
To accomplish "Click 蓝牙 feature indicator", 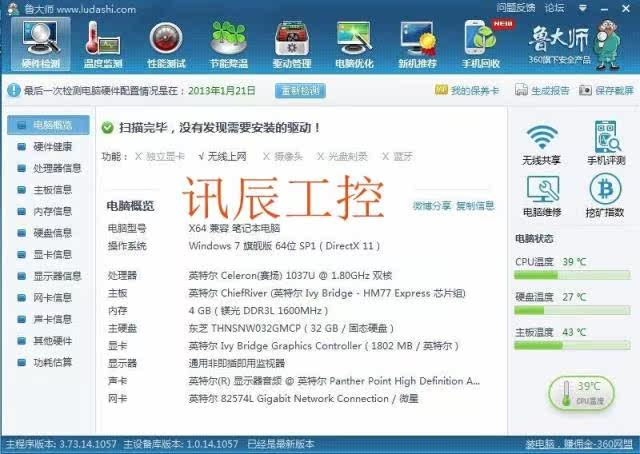I will 397,156.
